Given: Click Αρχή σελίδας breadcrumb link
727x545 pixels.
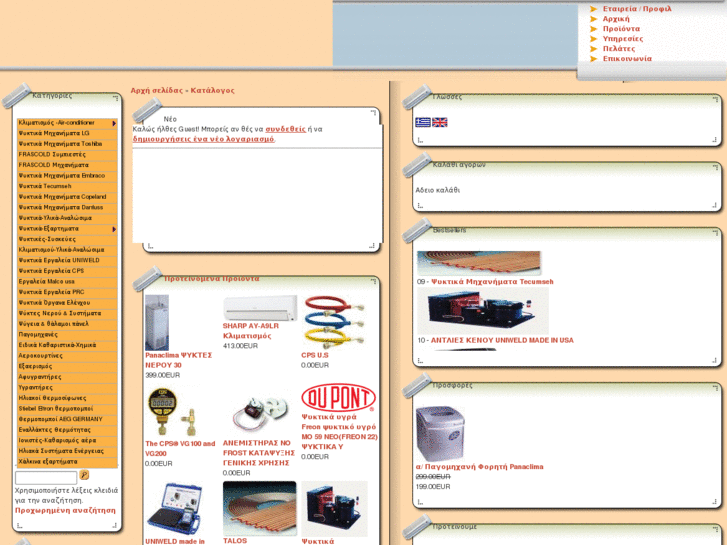Looking at the screenshot, I should [156, 90].
